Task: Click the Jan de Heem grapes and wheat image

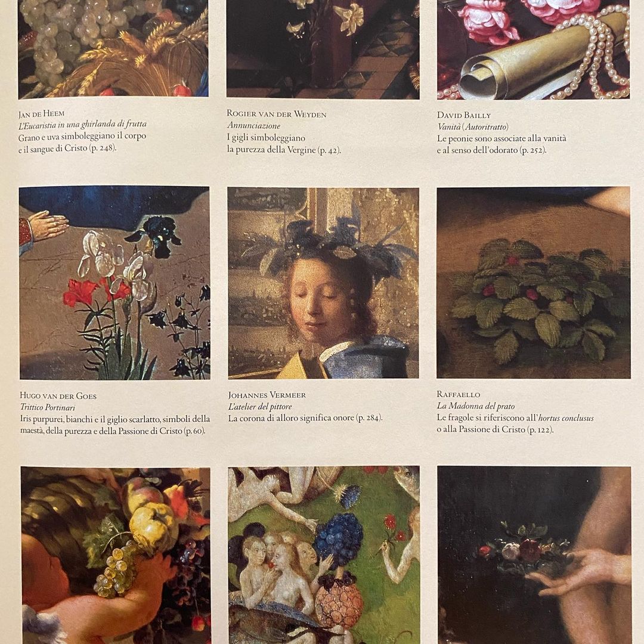Action: [113, 49]
